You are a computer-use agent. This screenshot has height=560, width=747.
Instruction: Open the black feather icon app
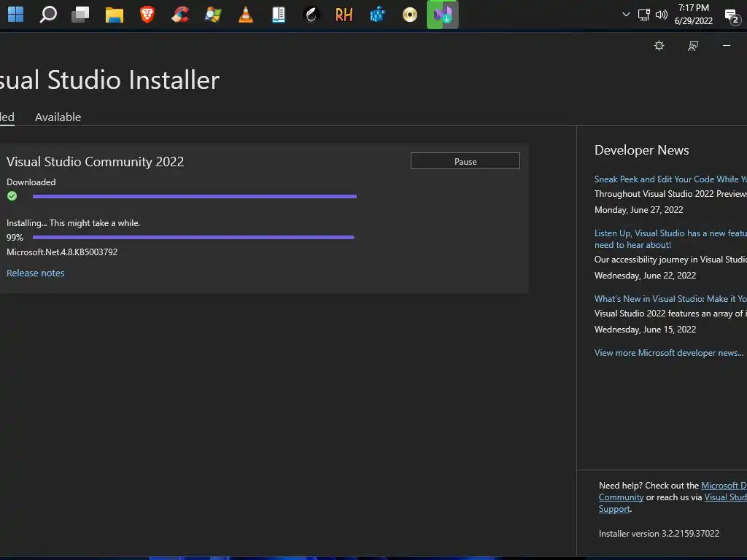[x=311, y=15]
